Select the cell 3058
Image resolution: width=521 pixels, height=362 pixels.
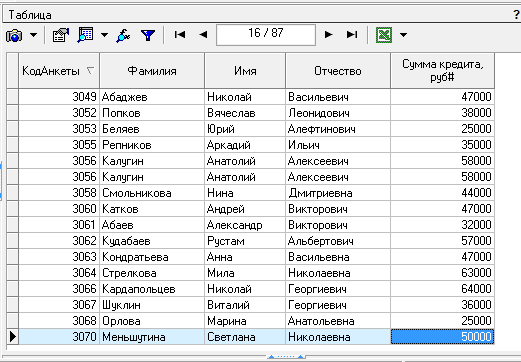tap(59, 193)
